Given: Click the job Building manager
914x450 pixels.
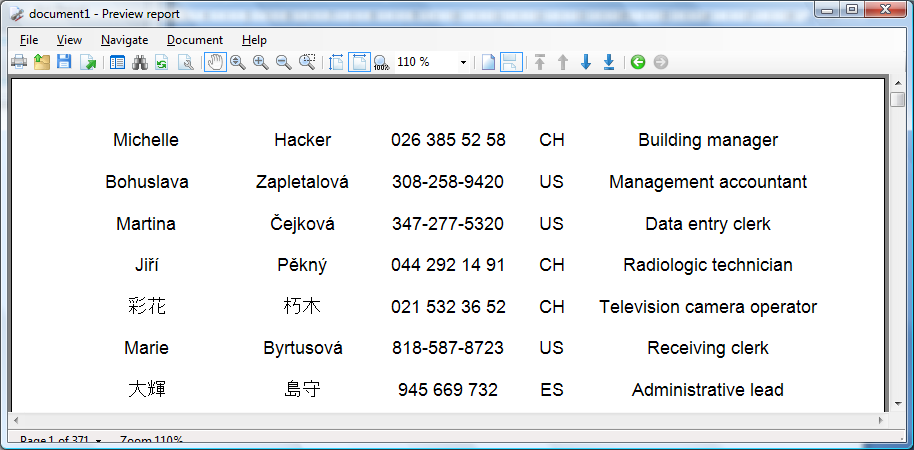Looking at the screenshot, I should pyautogui.click(x=708, y=140).
